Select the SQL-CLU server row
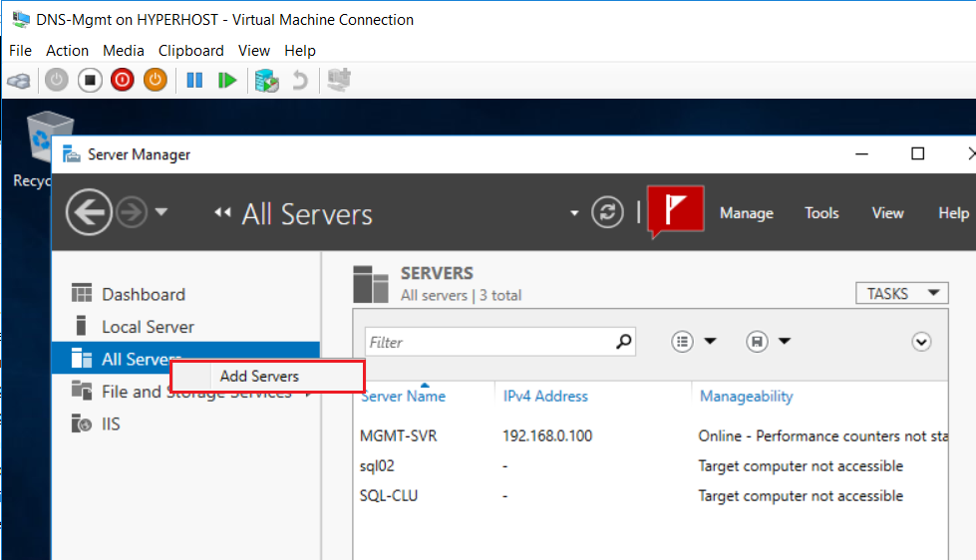The width and height of the screenshot is (976, 560). pyautogui.click(x=650, y=495)
